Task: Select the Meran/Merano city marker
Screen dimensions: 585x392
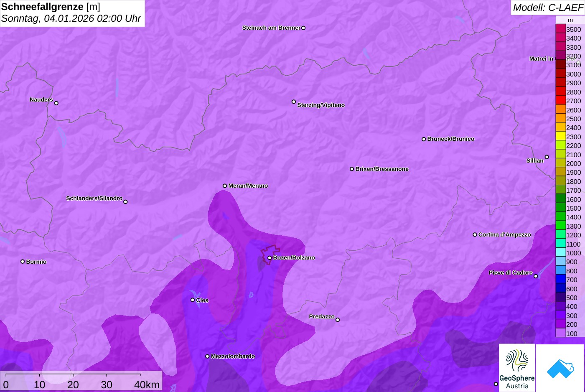Action: 225,186
